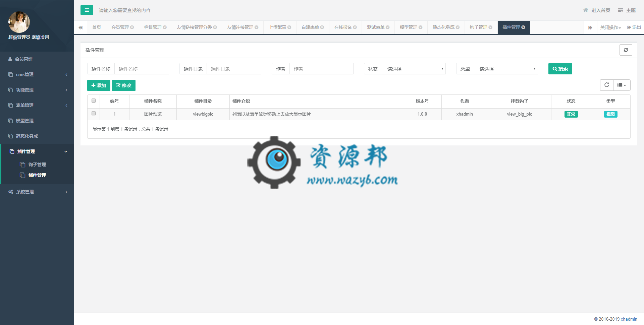644x325 pixels.
Task: Click the 添加 add button
Action: (99, 85)
